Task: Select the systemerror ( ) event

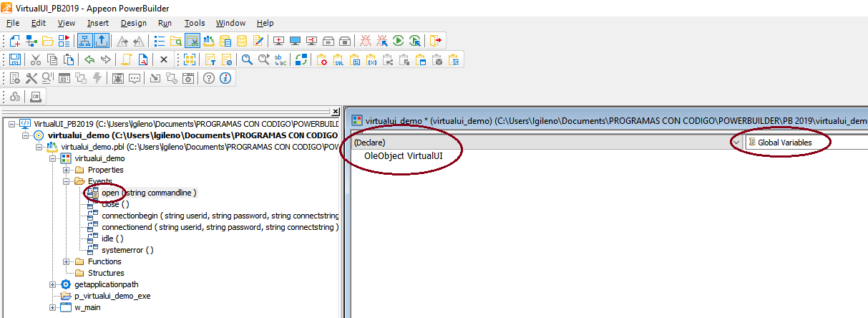Action: point(127,250)
